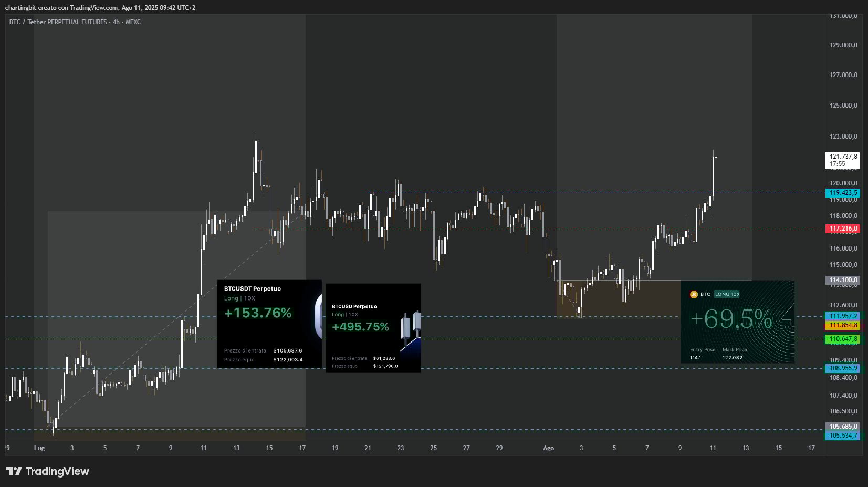868x487 pixels.
Task: Click the blue 111.957,2 price tag
Action: (843, 316)
